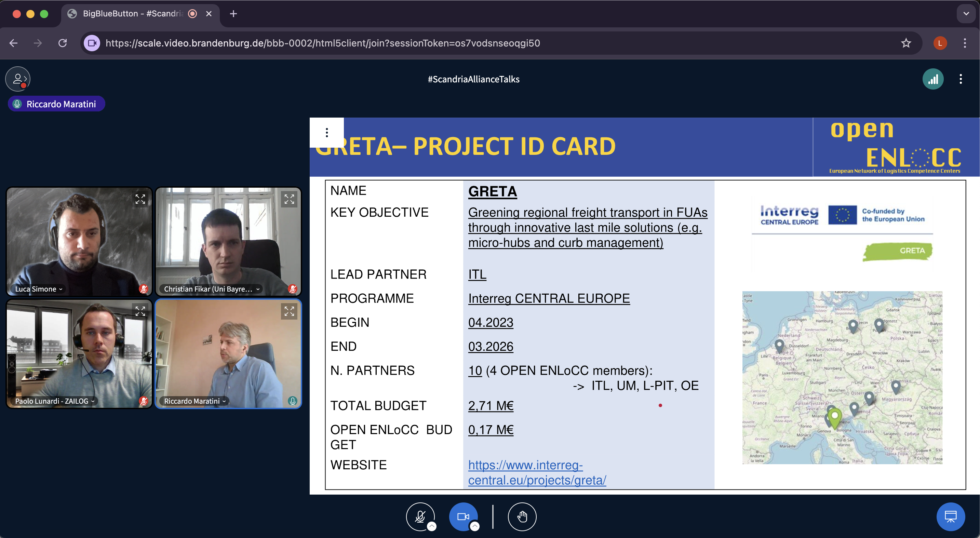This screenshot has height=538, width=980.
Task: Click Riccardo Maratini's active microphone indicator
Action: [293, 401]
